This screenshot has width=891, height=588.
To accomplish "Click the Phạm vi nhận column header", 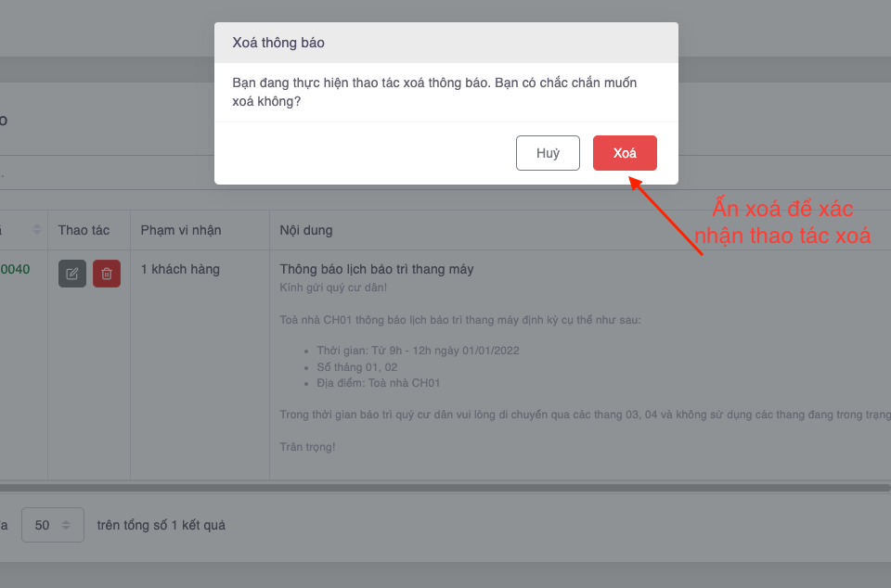I will [181, 230].
